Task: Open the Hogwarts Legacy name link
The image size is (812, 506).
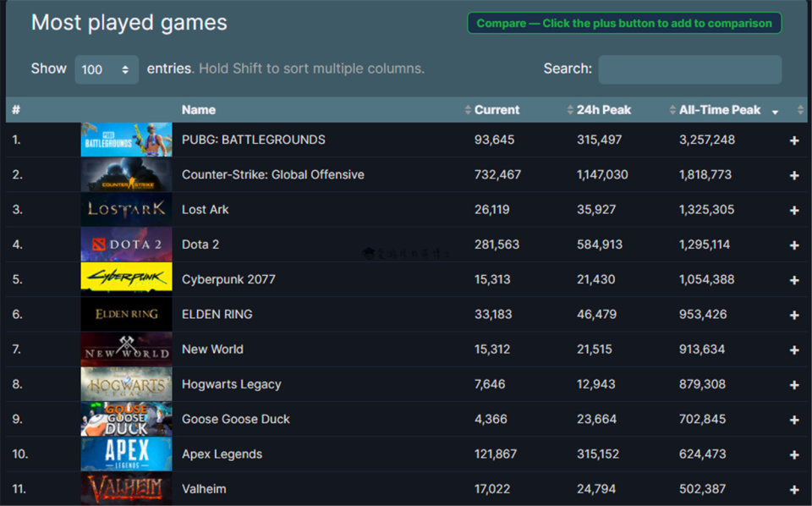Action: pyautogui.click(x=232, y=384)
